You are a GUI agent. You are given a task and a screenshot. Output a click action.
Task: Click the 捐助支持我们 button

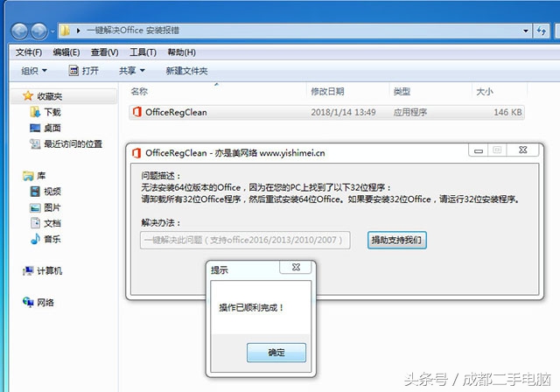click(x=396, y=240)
